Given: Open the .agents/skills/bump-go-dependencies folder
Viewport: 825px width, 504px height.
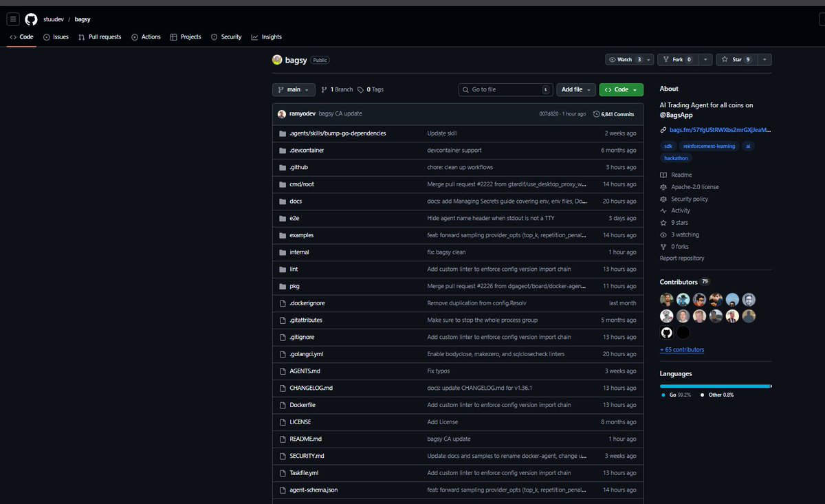Looking at the screenshot, I should pyautogui.click(x=338, y=133).
